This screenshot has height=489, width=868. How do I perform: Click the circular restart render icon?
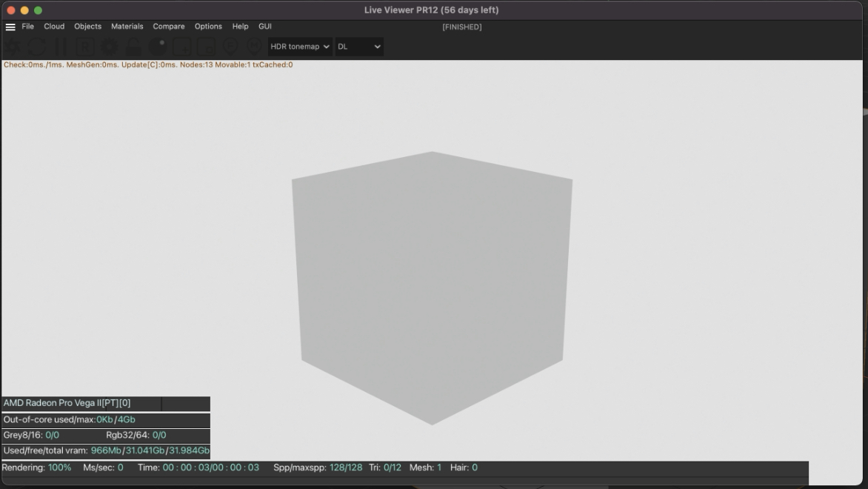click(x=37, y=47)
